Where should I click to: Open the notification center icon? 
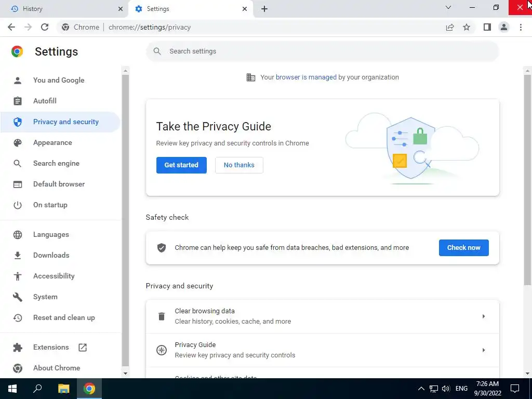pyautogui.click(x=515, y=389)
